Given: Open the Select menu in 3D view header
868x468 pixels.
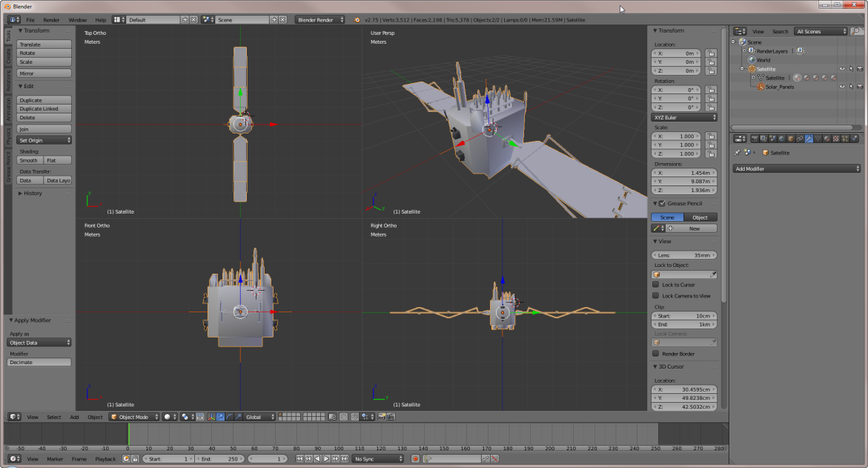Looking at the screenshot, I should tap(54, 417).
